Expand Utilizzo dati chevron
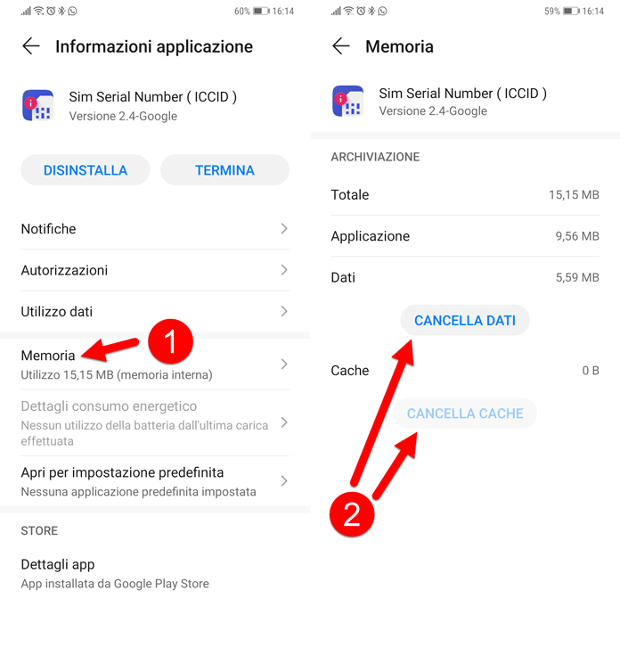 [284, 311]
